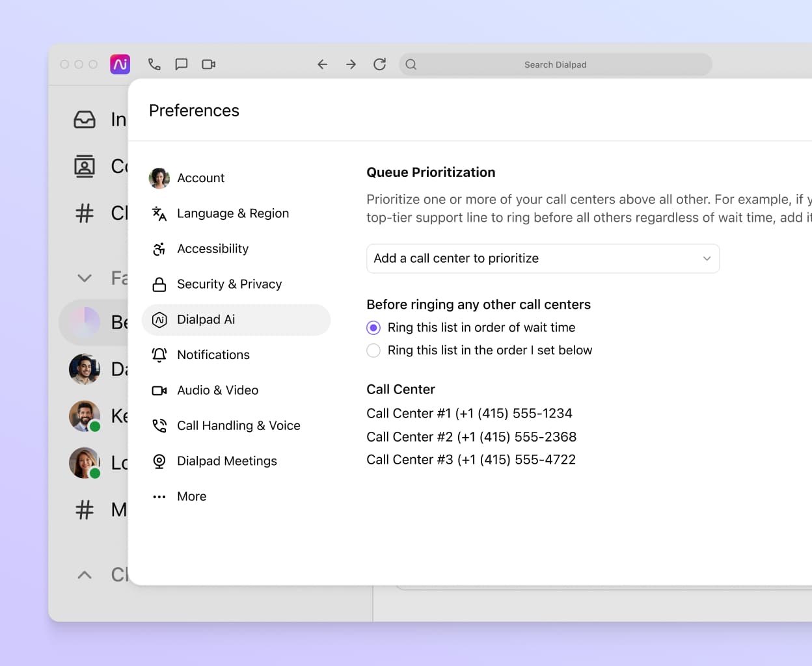Select Ring this list in order of wait time
Screen dimensions: 812x666
click(x=373, y=327)
